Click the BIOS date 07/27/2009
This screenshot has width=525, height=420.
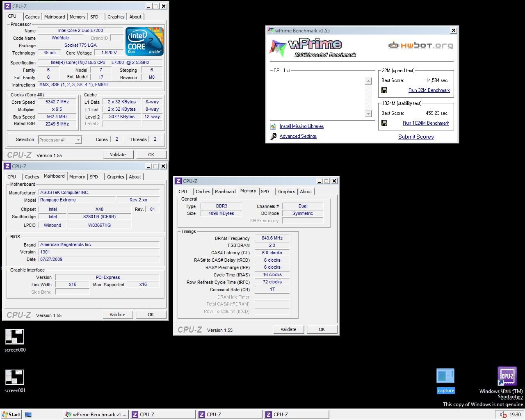click(x=99, y=260)
